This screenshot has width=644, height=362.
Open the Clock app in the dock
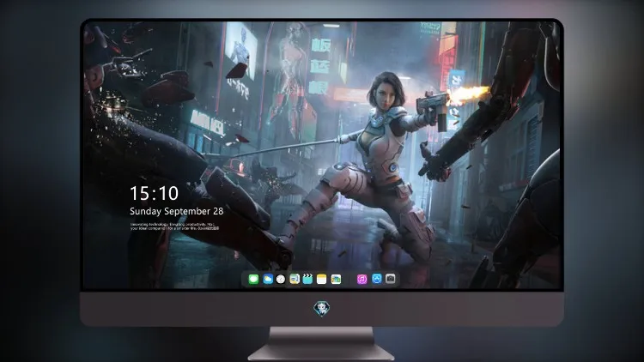tap(281, 279)
